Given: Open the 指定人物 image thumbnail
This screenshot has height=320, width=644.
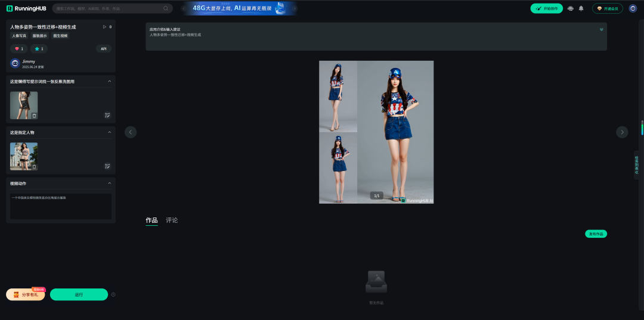Looking at the screenshot, I should coord(24,156).
